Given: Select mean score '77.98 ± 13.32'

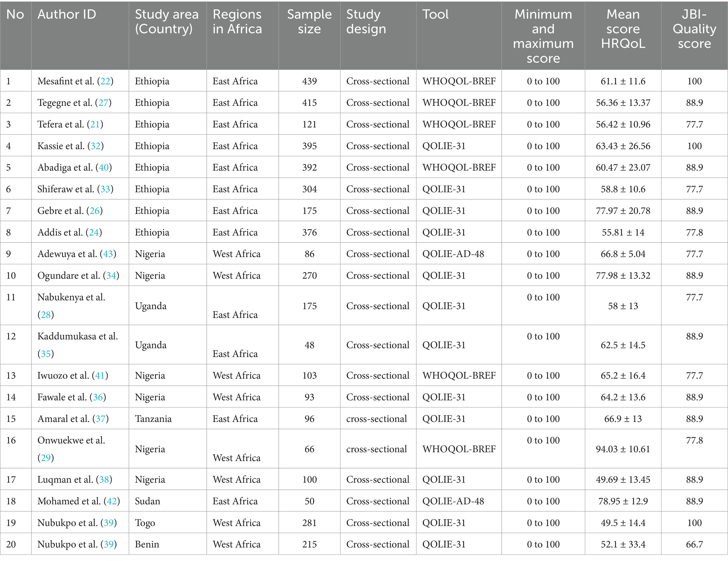Looking at the screenshot, I should 623,276.
